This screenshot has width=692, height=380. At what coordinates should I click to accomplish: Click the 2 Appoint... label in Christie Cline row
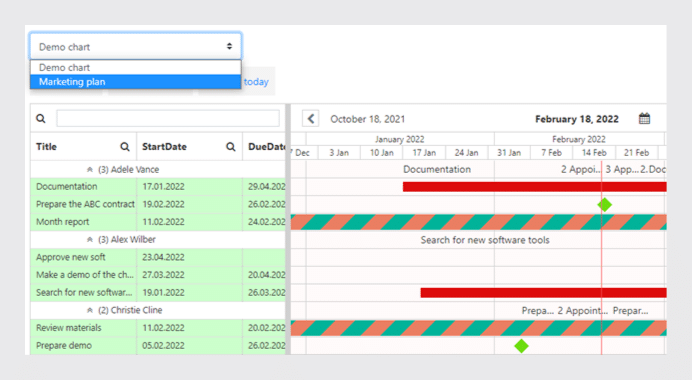[x=583, y=311]
